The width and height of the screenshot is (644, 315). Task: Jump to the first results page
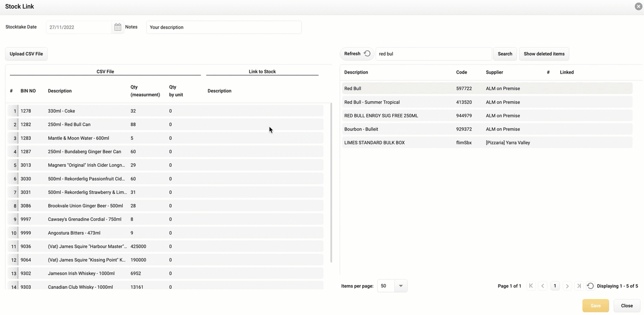pos(531,286)
